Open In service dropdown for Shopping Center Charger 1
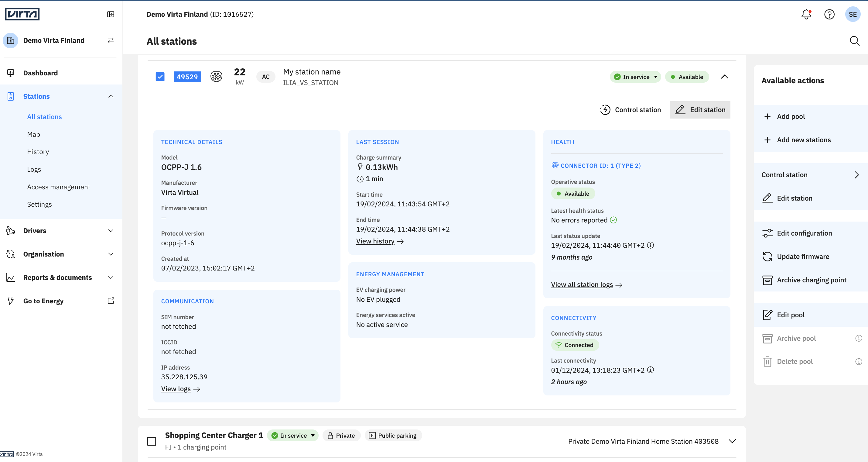 tap(293, 436)
